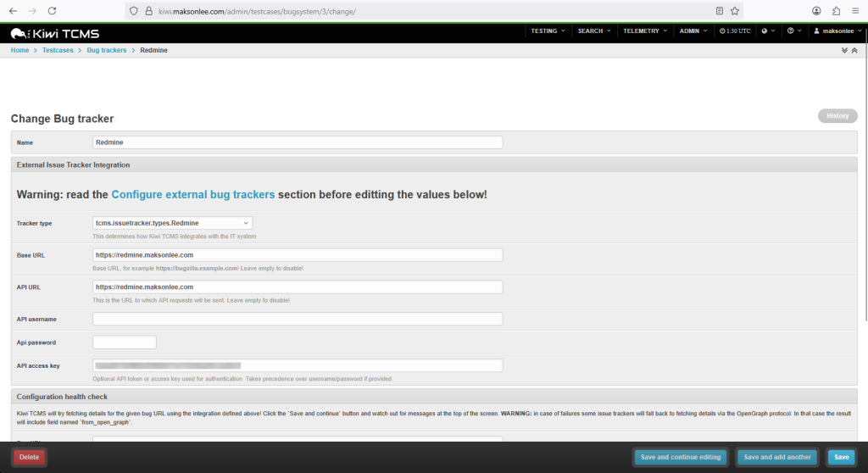Click the double chevron down icon
Viewport: 868px width, 473px height.
(x=844, y=50)
